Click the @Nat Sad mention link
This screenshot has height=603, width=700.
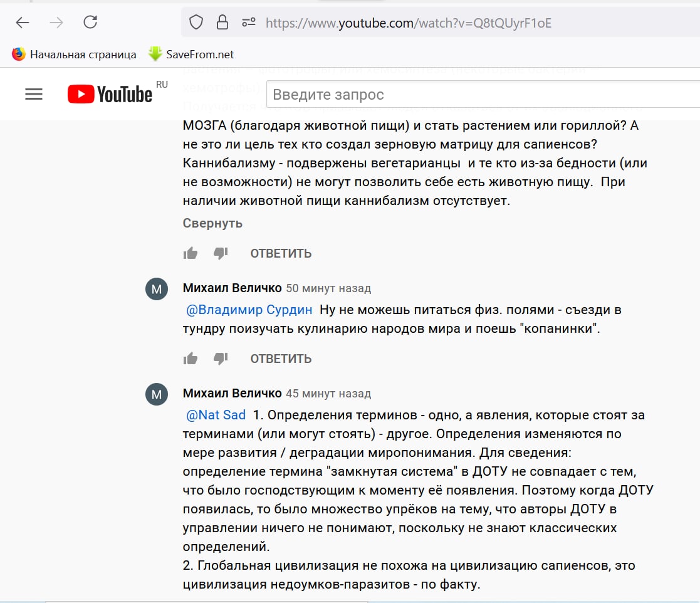pos(216,415)
